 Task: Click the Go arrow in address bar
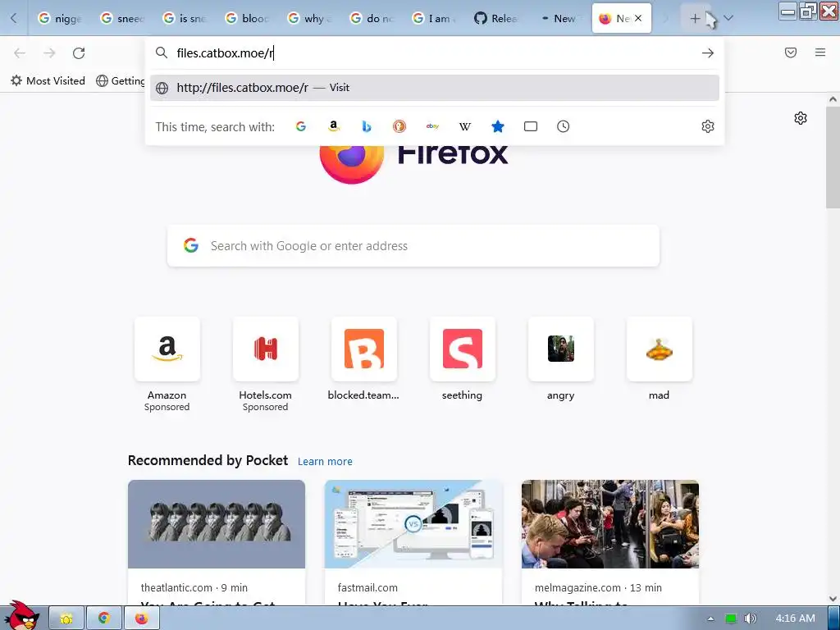[x=708, y=53]
